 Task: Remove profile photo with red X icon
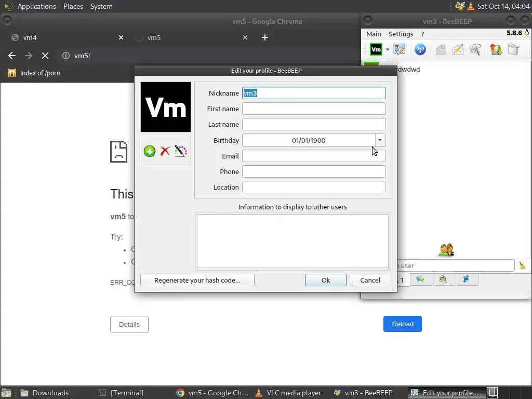(x=165, y=151)
